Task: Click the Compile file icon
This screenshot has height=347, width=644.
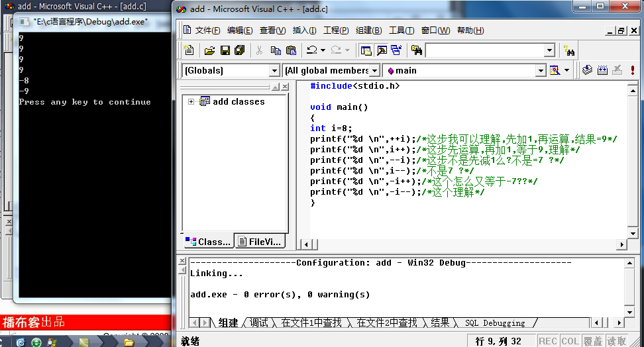Action: (587, 70)
